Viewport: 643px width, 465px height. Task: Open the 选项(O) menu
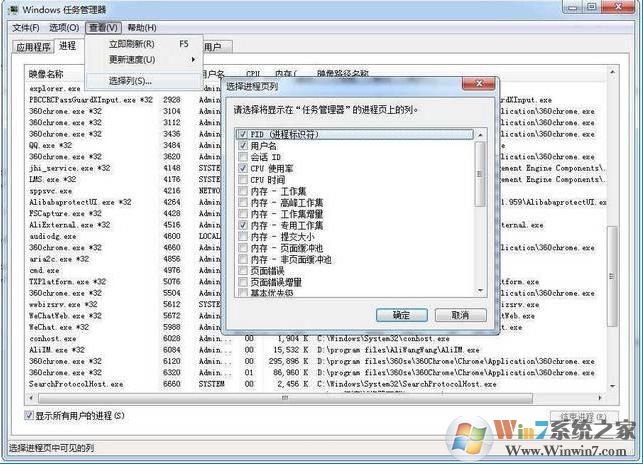pyautogui.click(x=64, y=27)
